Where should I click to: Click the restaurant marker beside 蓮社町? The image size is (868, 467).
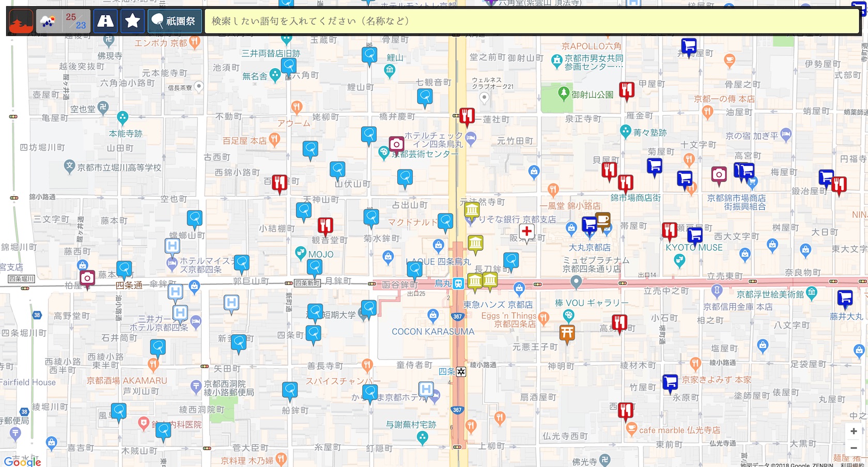467,116
